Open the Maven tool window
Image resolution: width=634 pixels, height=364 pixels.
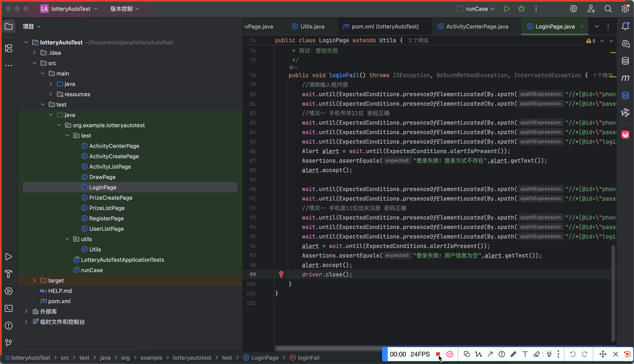(x=625, y=78)
